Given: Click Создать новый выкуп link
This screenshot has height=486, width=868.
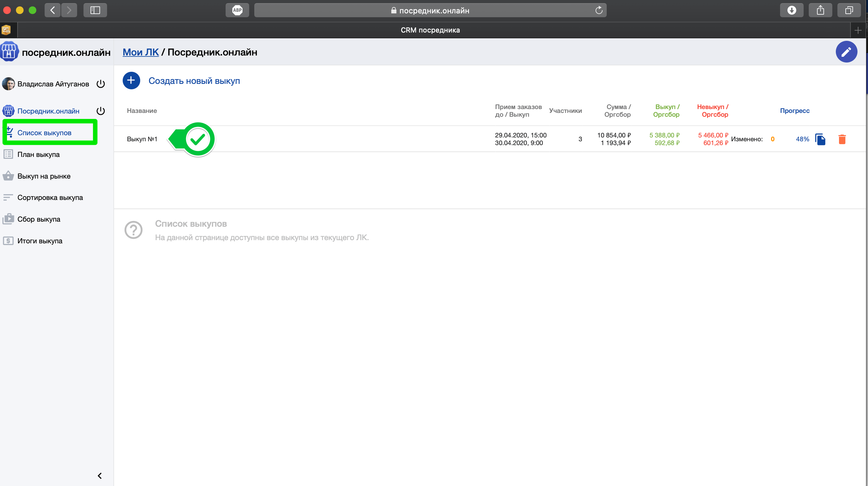Looking at the screenshot, I should click(x=194, y=81).
